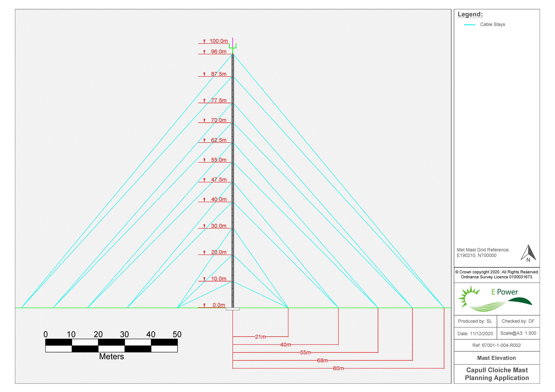
Task: Click the 'Cable Stays' legend text
Action: coord(493,24)
